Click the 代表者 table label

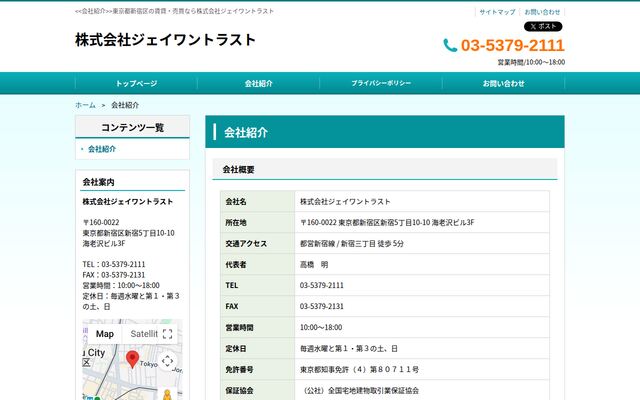pyautogui.click(x=236, y=264)
